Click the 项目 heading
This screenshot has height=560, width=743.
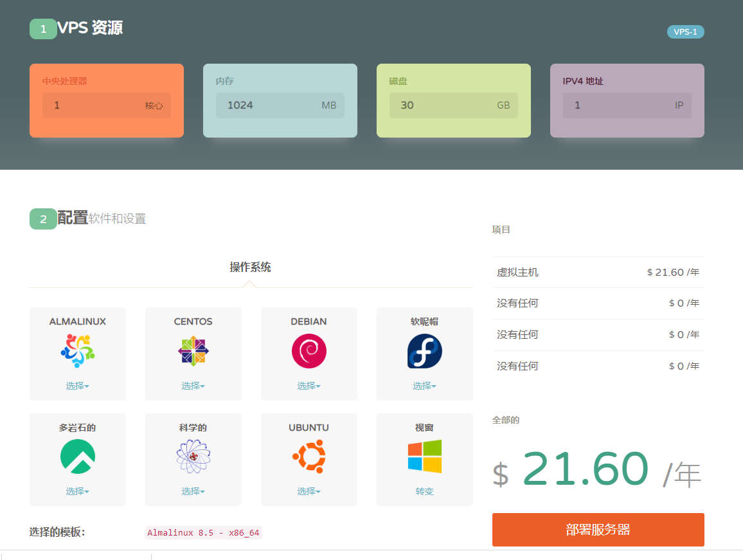[501, 230]
